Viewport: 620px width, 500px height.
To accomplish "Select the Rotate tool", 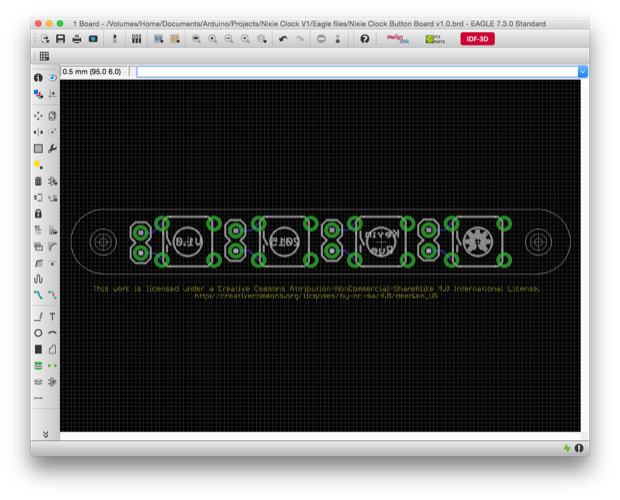I will [52, 132].
